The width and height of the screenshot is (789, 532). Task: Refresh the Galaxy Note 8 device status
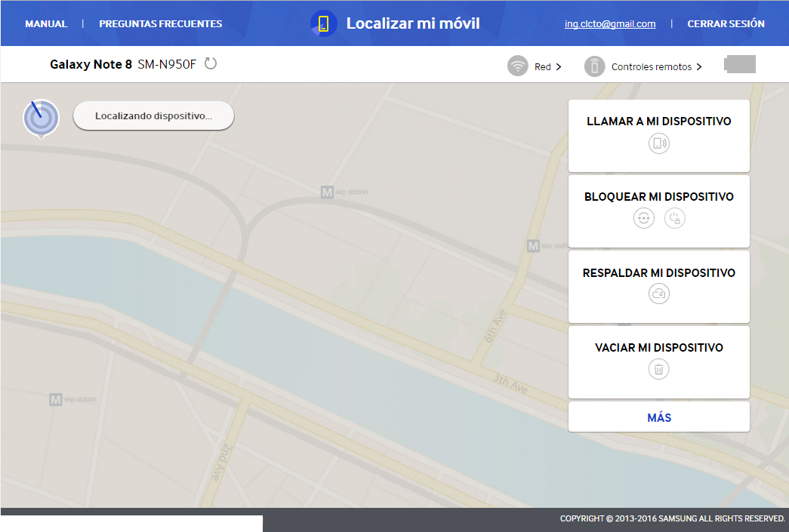[211, 64]
